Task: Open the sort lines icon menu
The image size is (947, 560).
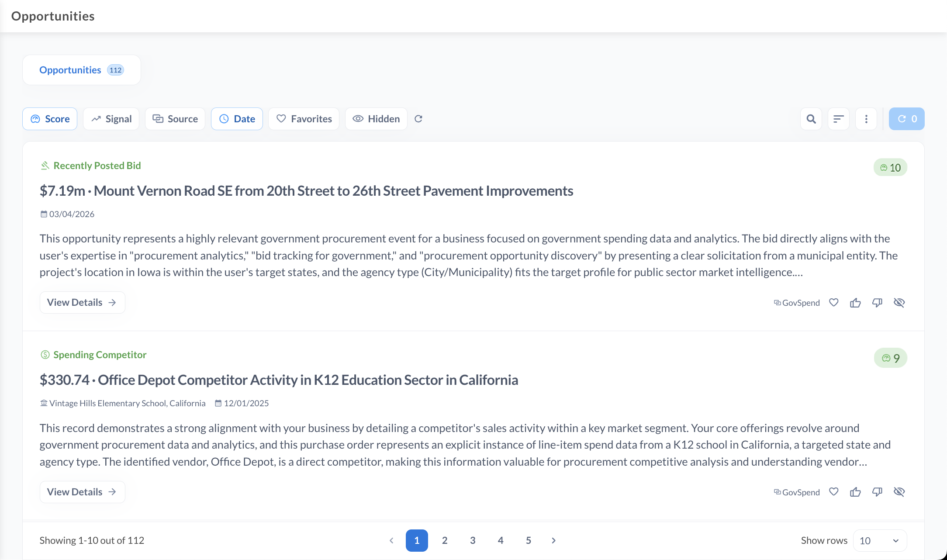Action: 838,119
